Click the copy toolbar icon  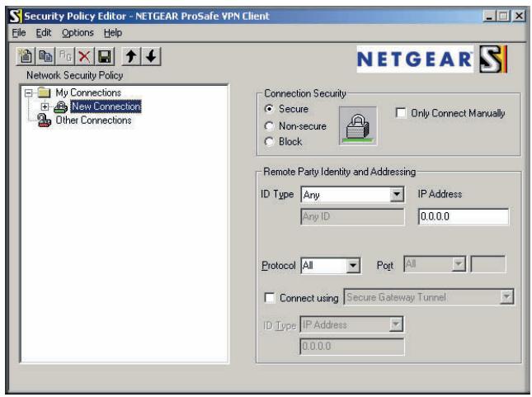45,56
